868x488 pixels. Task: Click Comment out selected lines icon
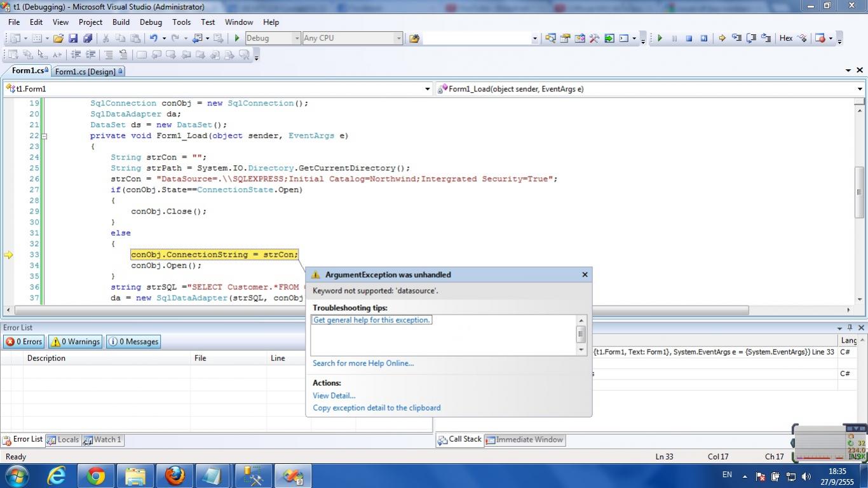pos(109,55)
